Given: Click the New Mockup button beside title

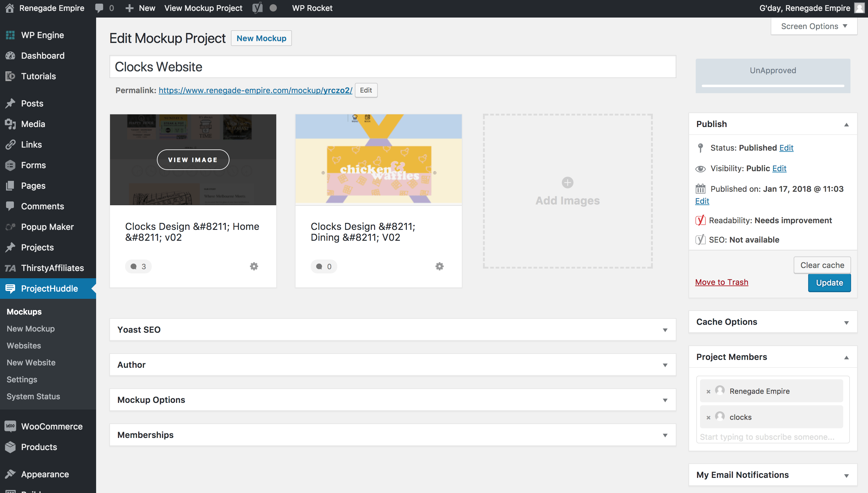Looking at the screenshot, I should point(261,38).
